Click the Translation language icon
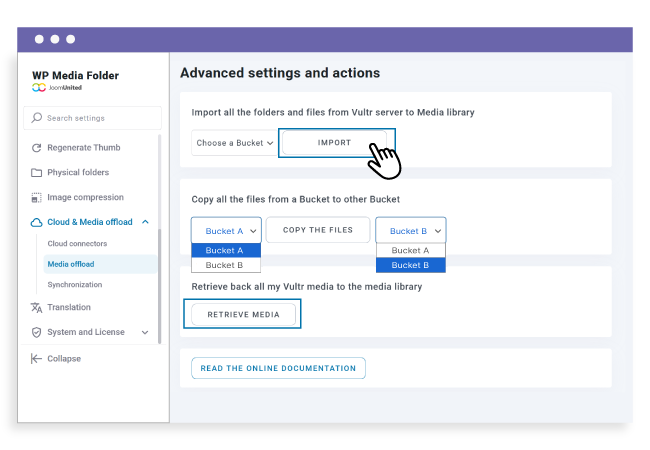650x450 pixels. (x=36, y=307)
